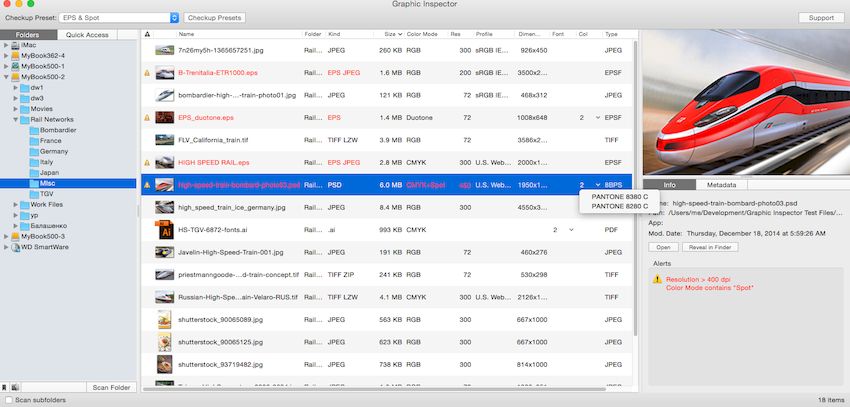This screenshot has width=850, height=407.
Task: Open the colors dropdown arrow on the EPS_duotone.eps row
Action: (598, 118)
